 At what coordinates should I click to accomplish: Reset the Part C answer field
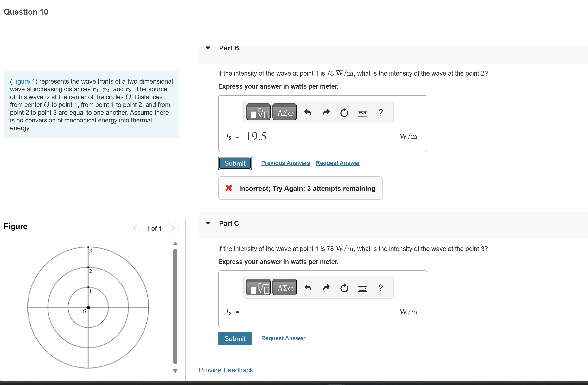point(344,288)
